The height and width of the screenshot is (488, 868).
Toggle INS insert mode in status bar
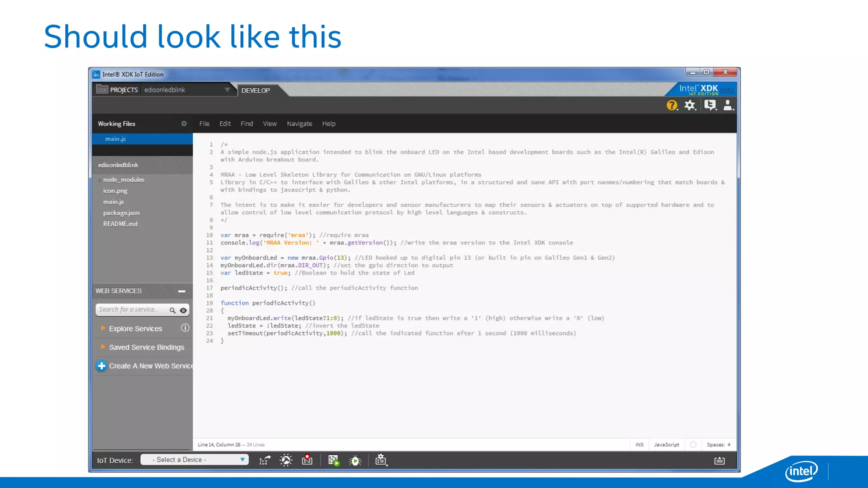pyautogui.click(x=639, y=445)
